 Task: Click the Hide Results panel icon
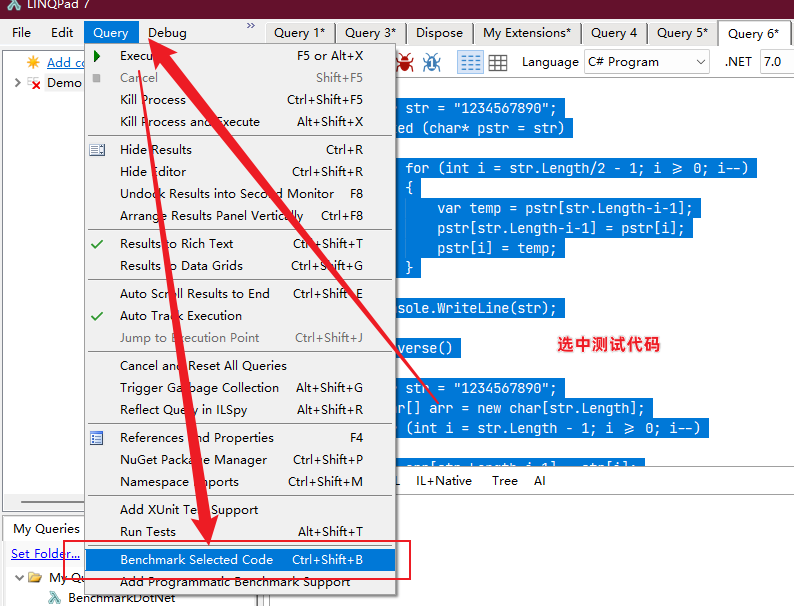[x=97, y=150]
